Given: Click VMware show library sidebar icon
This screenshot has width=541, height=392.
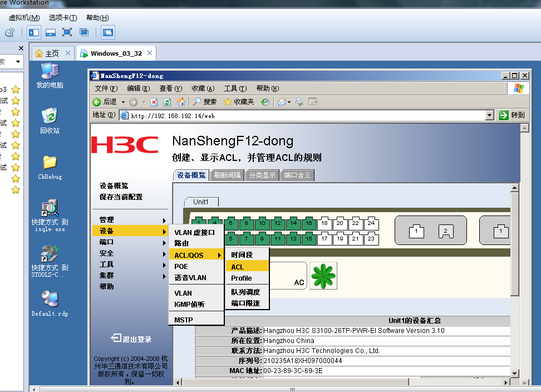Looking at the screenshot, I should tap(34, 32).
